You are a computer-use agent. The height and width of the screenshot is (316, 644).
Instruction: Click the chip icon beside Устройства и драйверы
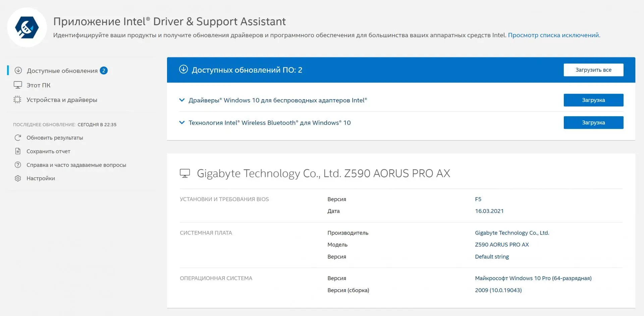pos(17,100)
